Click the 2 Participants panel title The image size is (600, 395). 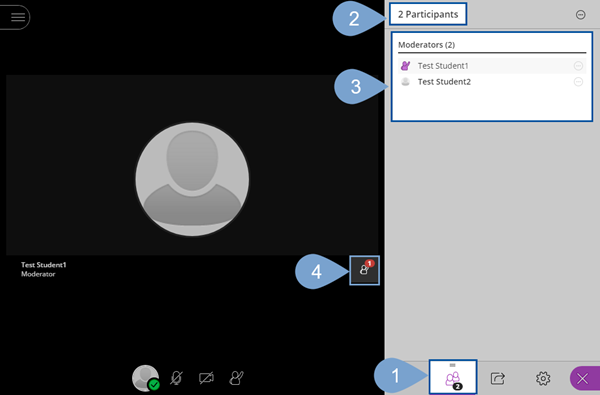pos(428,14)
